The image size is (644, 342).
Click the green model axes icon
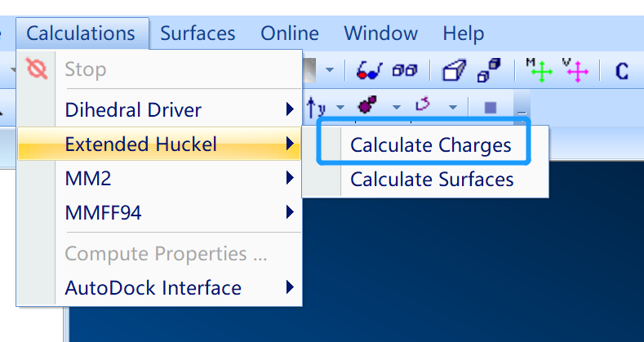pos(539,70)
